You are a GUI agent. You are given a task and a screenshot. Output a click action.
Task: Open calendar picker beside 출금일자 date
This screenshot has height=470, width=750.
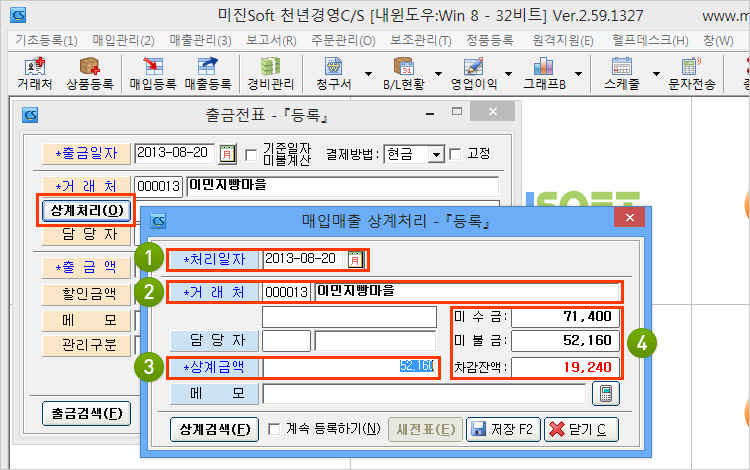227,154
